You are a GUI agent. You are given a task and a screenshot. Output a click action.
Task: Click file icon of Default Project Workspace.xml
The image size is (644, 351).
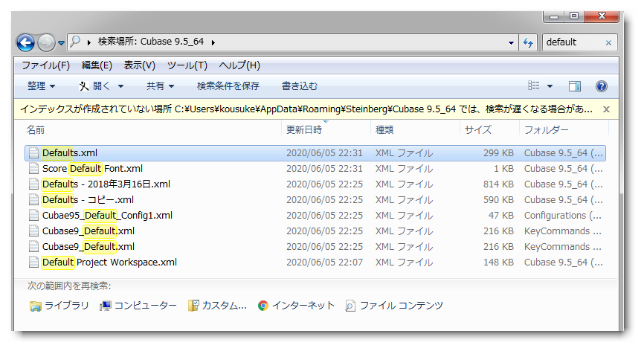(33, 263)
